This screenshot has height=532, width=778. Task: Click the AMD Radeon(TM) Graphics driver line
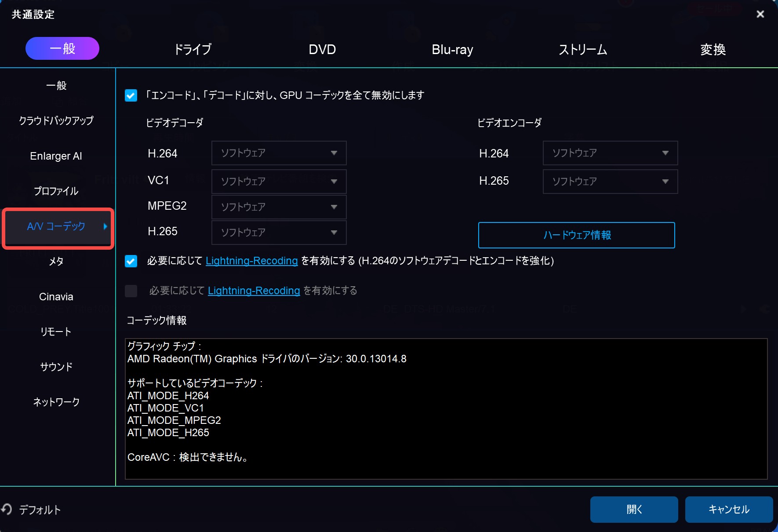267,359
